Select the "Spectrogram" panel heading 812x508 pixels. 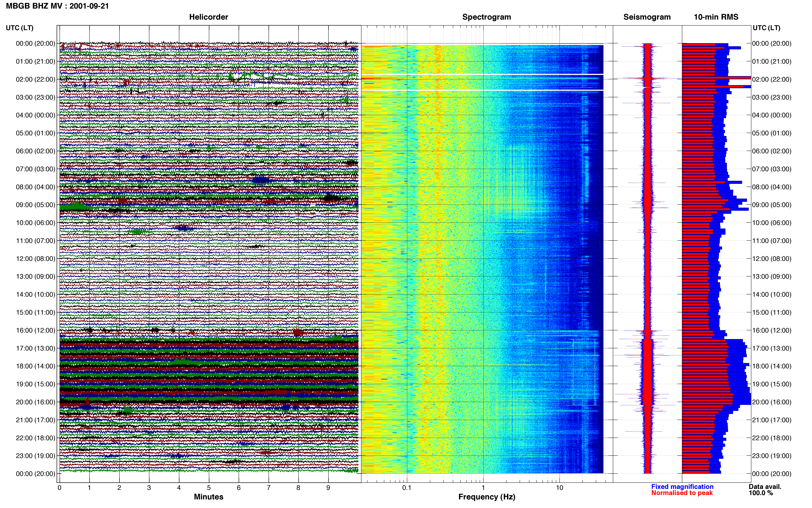(x=487, y=17)
